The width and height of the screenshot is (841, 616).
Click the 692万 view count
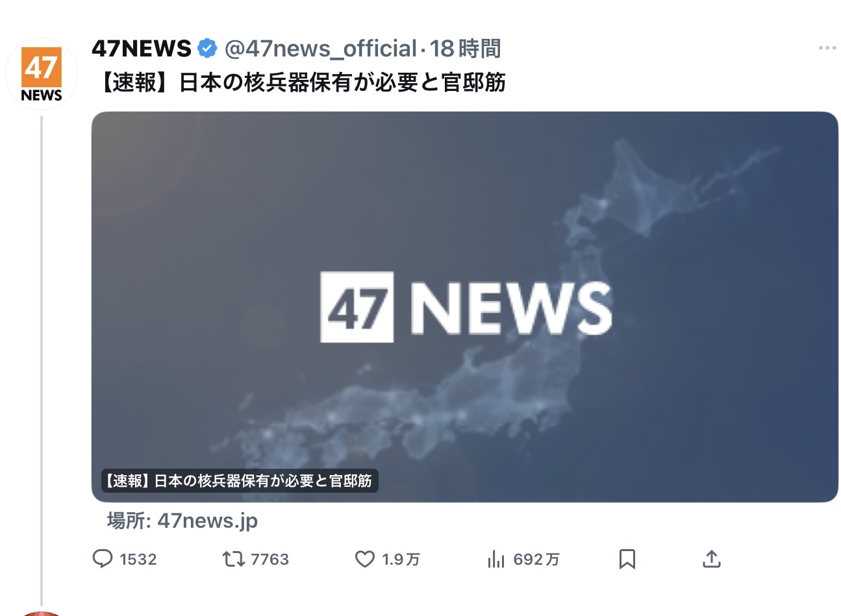tap(536, 560)
